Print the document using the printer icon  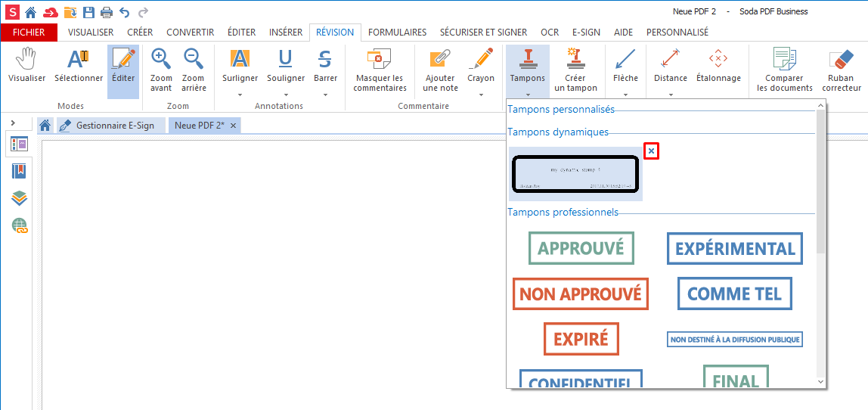[107, 11]
